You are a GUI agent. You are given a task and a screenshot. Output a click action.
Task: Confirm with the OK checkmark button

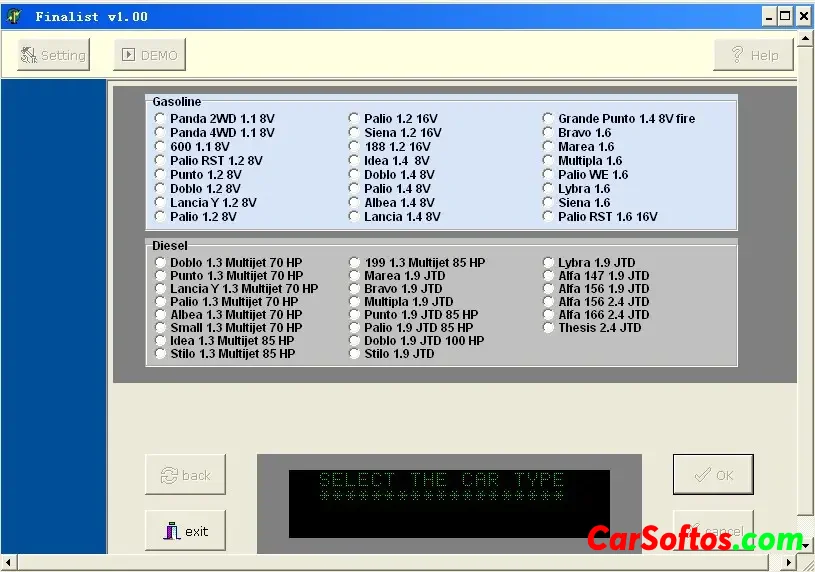point(712,475)
